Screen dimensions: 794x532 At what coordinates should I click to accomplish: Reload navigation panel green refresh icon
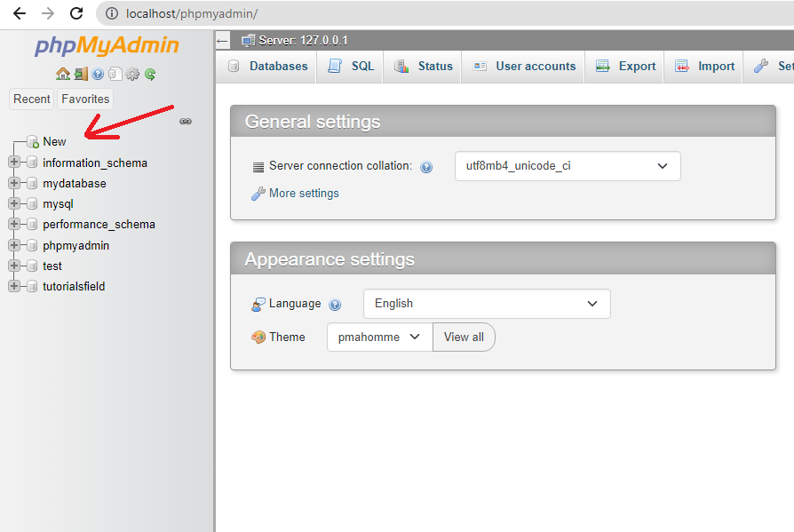pos(150,74)
